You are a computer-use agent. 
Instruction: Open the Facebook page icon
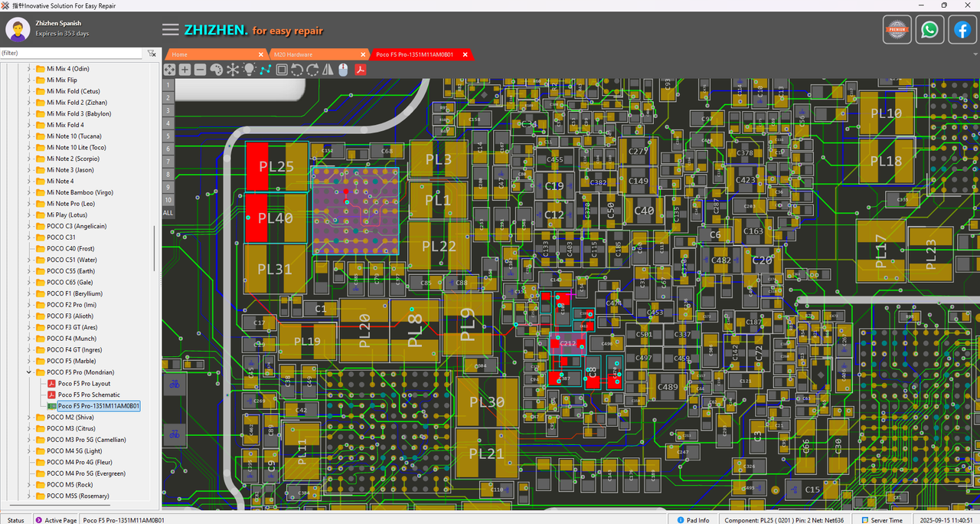(x=962, y=30)
